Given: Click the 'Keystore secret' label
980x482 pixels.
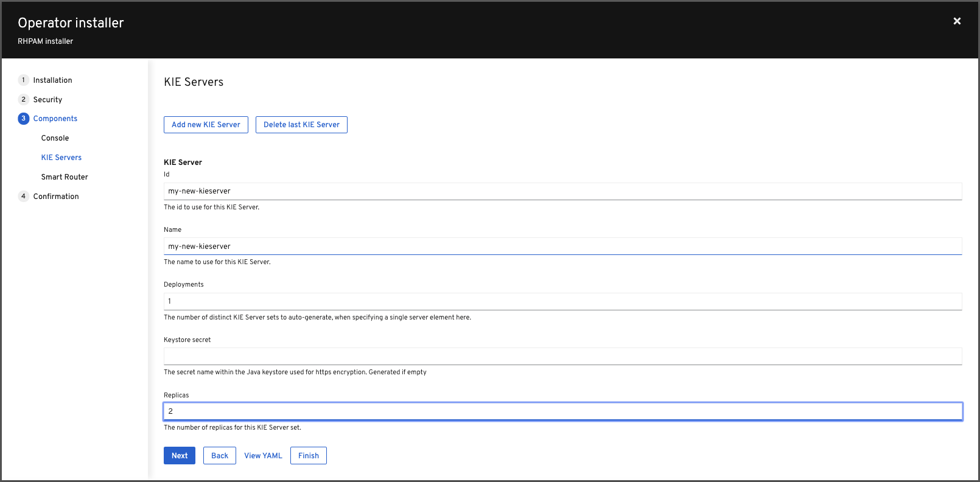Looking at the screenshot, I should (187, 340).
